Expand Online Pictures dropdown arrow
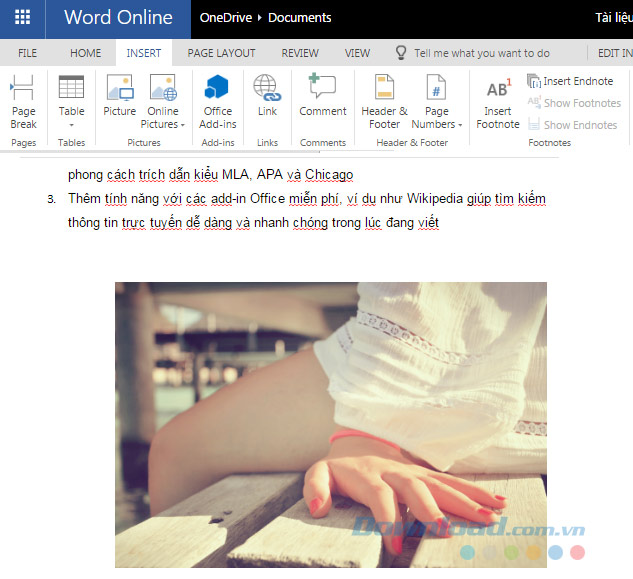 click(x=183, y=125)
